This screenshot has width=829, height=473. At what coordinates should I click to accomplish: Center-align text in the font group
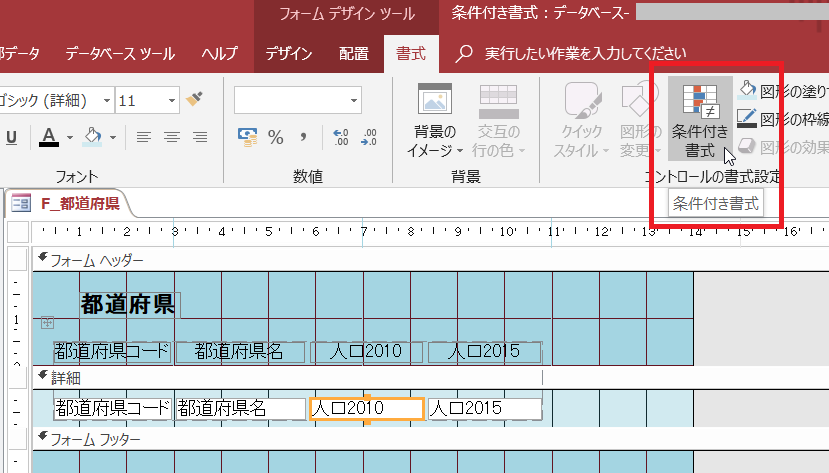pyautogui.click(x=172, y=137)
